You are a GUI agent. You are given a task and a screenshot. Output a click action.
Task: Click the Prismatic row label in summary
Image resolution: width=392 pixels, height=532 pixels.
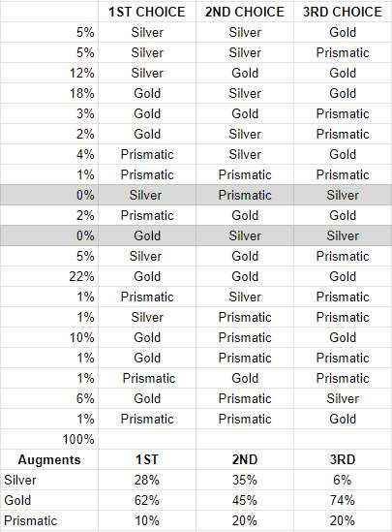[49, 520]
